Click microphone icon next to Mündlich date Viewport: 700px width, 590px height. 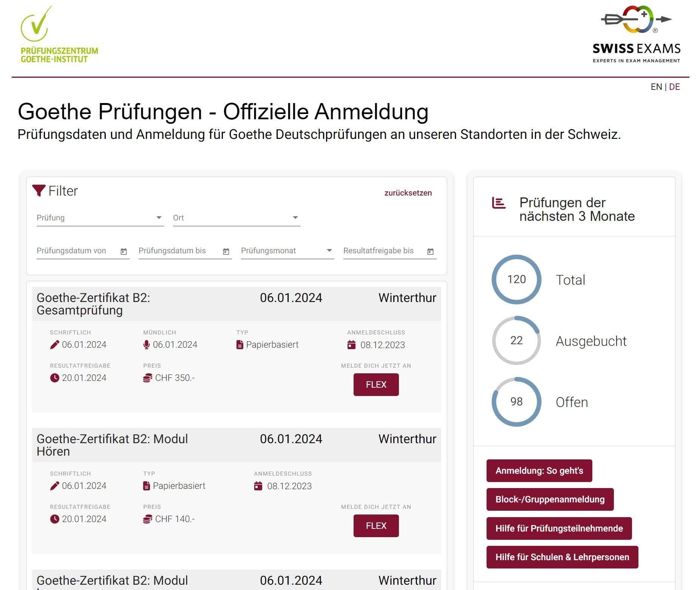[147, 345]
